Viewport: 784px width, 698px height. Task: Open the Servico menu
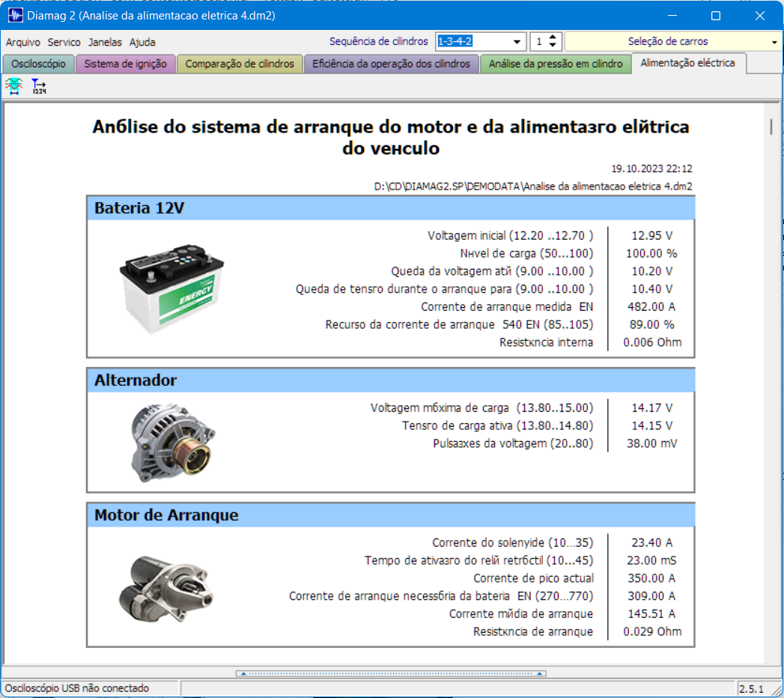(x=64, y=42)
